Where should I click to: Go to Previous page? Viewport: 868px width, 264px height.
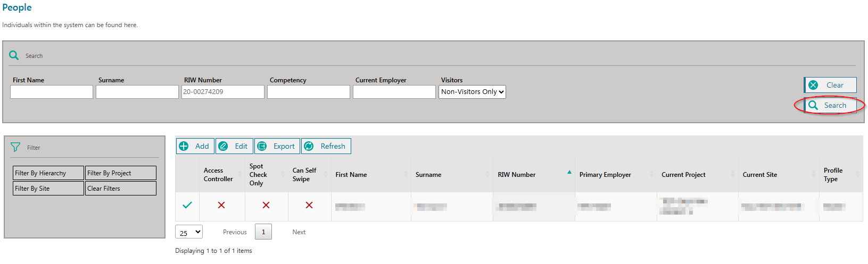point(235,232)
